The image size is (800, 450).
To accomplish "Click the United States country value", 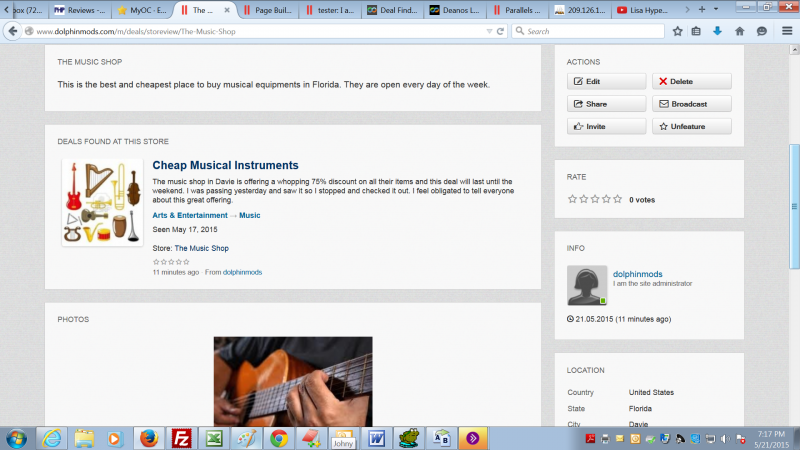I will pyautogui.click(x=651, y=392).
